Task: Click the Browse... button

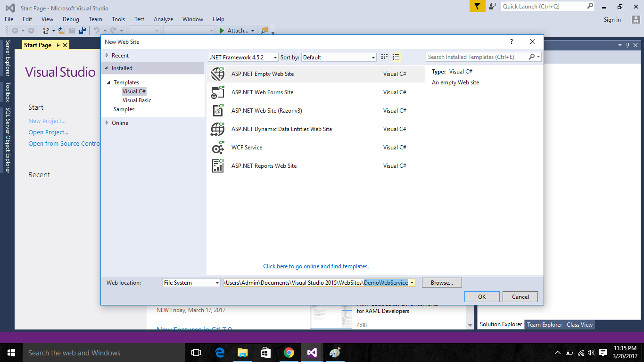Action: click(442, 283)
